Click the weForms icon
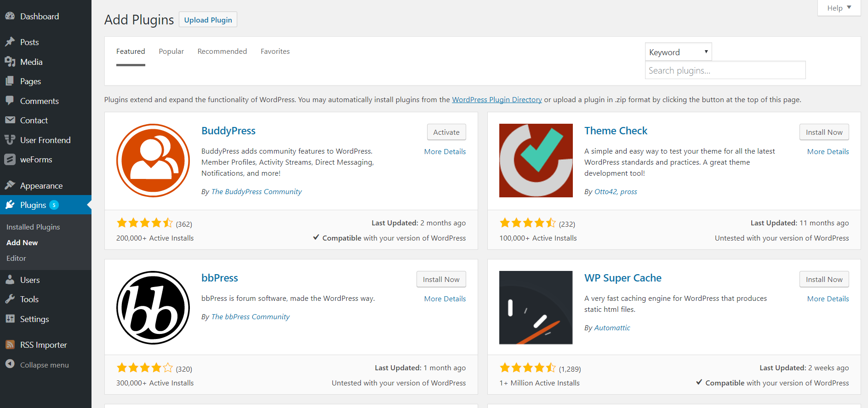 10,159
